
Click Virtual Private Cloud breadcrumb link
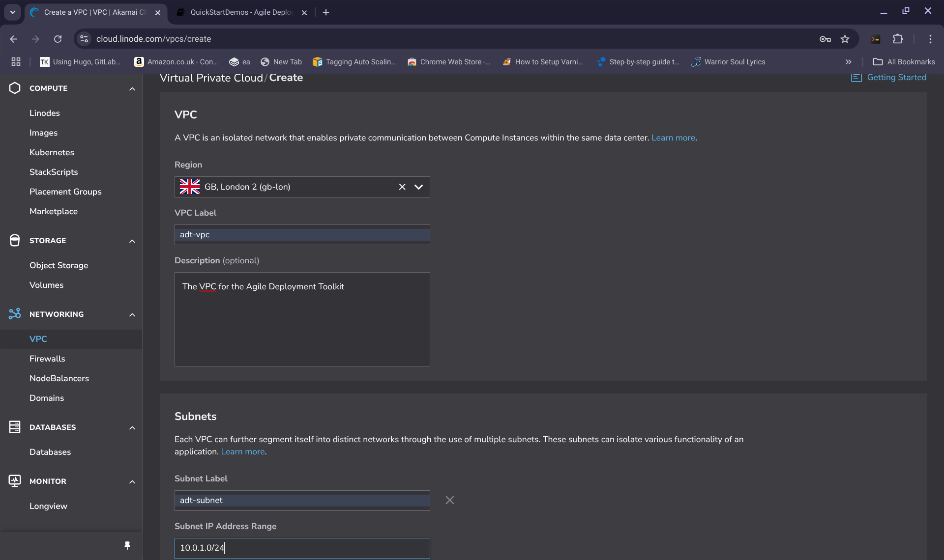click(x=211, y=78)
